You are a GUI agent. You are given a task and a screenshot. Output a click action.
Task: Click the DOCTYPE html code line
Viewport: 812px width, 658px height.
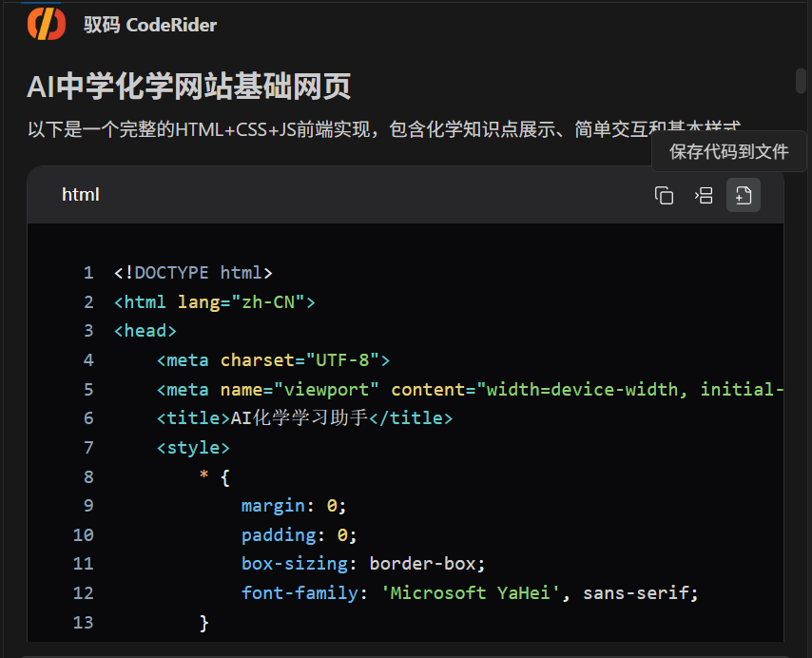point(193,273)
